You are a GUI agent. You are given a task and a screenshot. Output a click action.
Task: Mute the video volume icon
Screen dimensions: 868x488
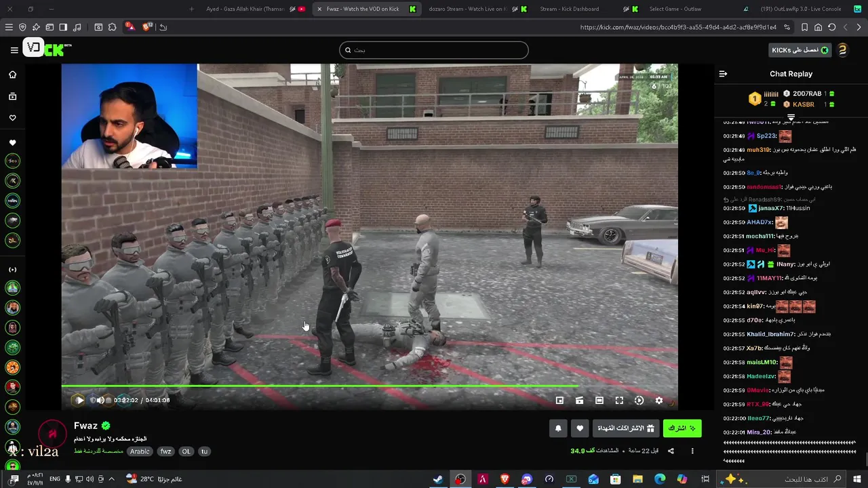pos(100,400)
